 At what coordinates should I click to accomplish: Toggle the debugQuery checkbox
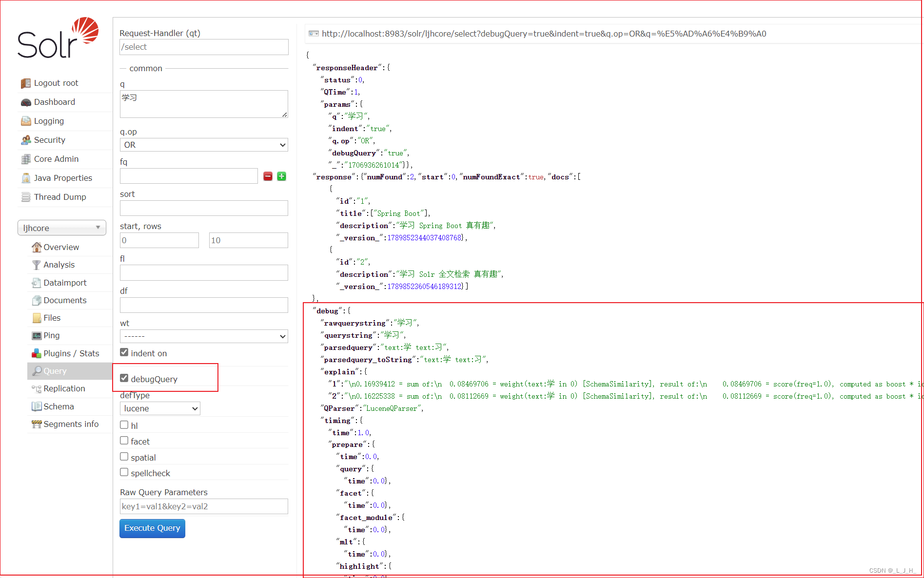coord(124,378)
